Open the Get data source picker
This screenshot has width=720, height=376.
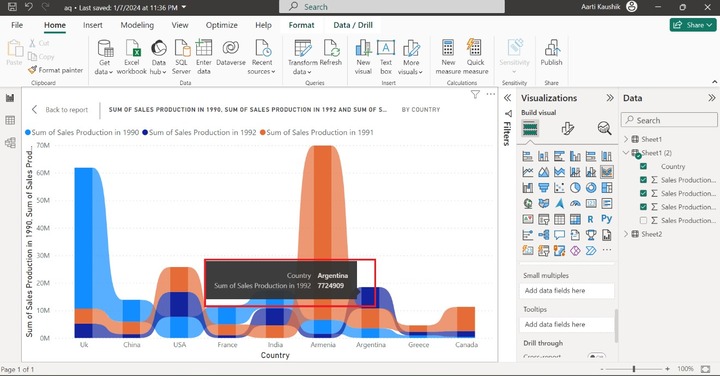(105, 57)
